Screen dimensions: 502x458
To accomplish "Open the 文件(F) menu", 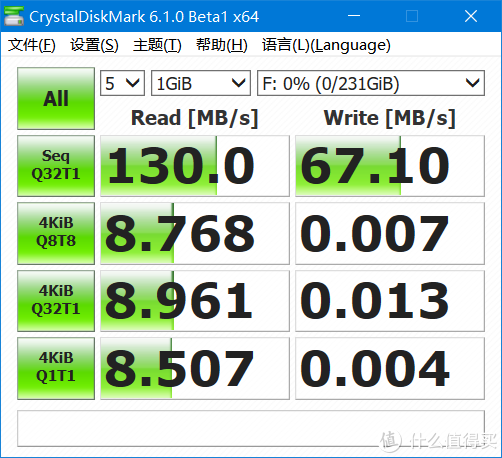I will coord(32,45).
